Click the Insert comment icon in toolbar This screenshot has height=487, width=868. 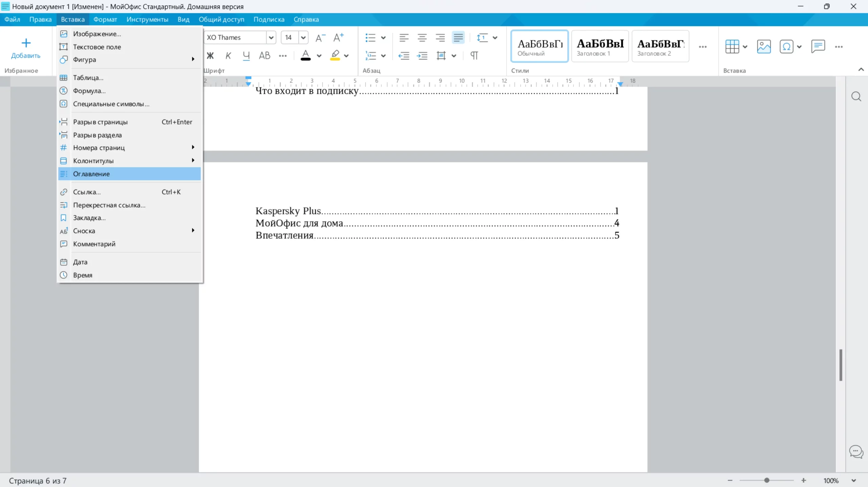tap(817, 46)
